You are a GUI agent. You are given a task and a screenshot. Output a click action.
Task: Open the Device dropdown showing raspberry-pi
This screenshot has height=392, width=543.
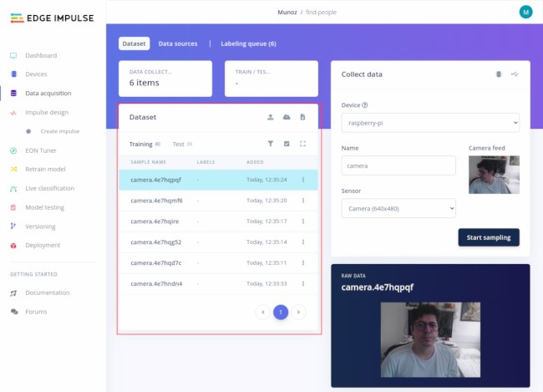(430, 122)
